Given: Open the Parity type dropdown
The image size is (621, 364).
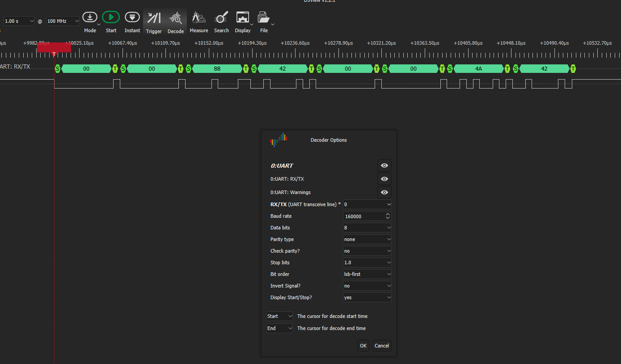Looking at the screenshot, I should (367, 239).
